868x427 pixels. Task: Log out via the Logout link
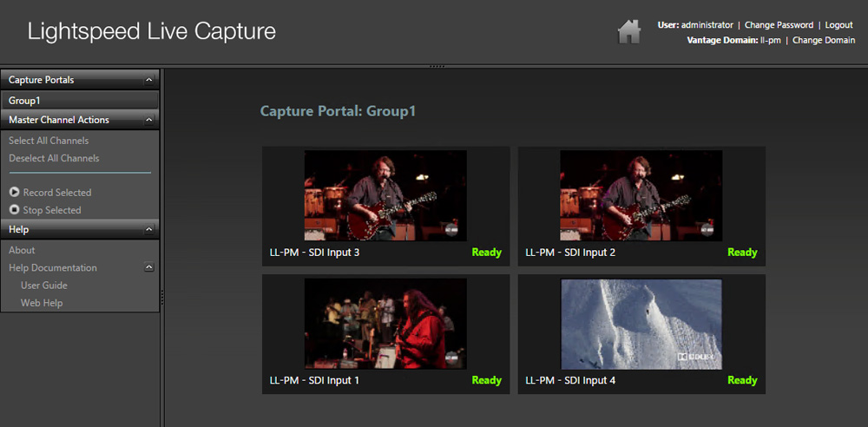(x=838, y=25)
